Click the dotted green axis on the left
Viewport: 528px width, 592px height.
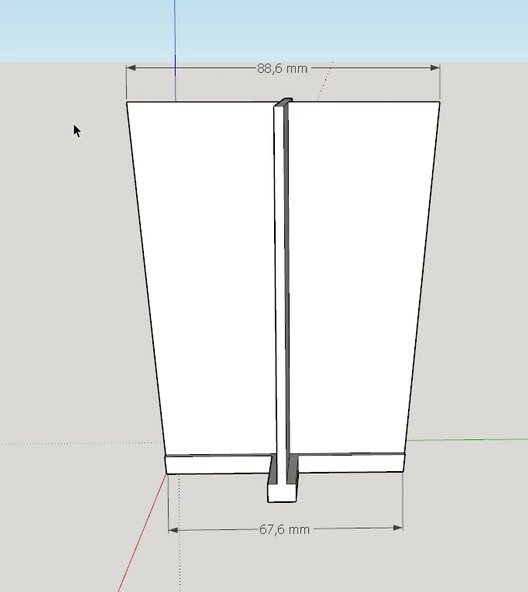tap(81, 443)
